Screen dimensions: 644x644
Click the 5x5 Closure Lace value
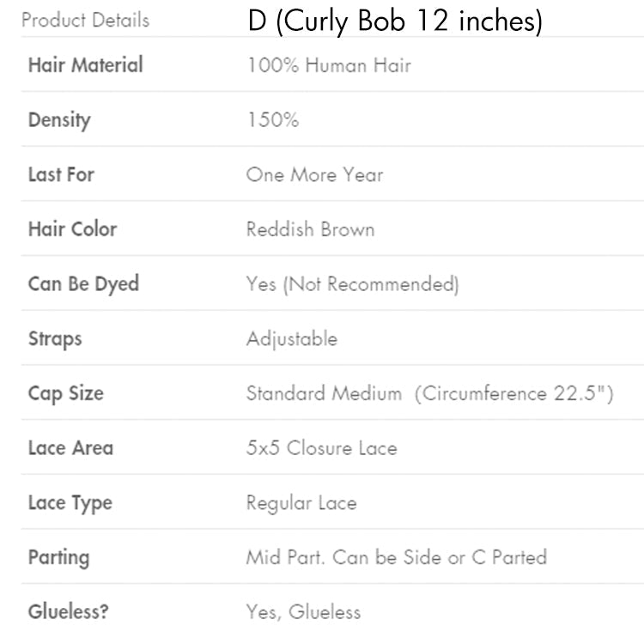pos(321,448)
